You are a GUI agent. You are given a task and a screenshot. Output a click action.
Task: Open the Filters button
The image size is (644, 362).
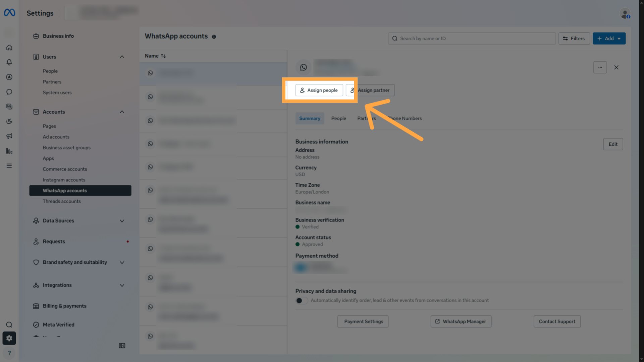point(574,39)
